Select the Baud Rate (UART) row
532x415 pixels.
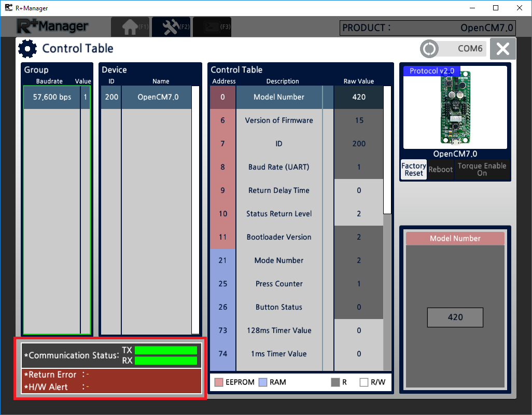click(278, 167)
